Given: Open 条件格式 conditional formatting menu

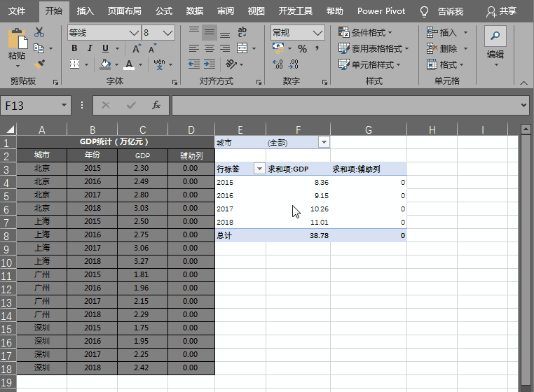Looking at the screenshot, I should 365,33.
